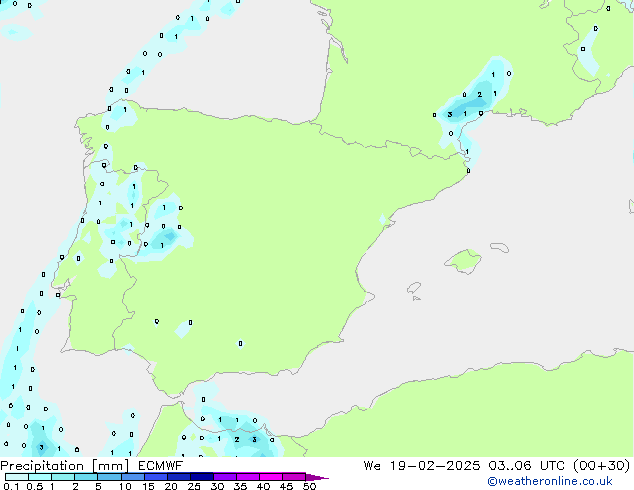The height and width of the screenshot is (490, 634).
Task: Open the weatheronline.co.uk copyright link
Action: [x=550, y=481]
